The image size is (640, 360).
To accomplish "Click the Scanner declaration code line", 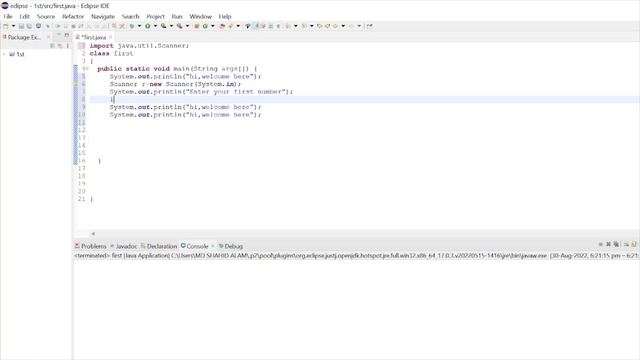I will coord(175,84).
